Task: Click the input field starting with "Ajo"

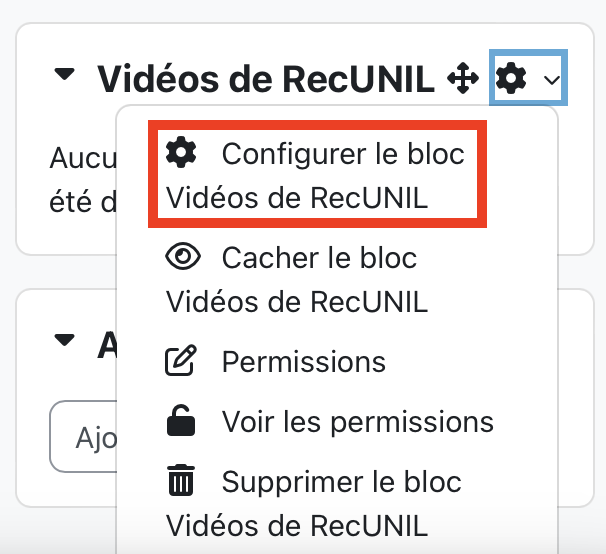Action: [82, 438]
